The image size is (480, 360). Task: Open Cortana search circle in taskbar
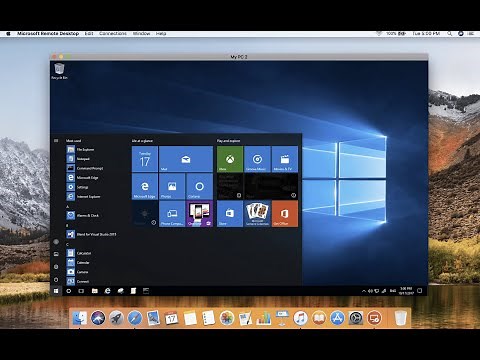[x=68, y=291]
